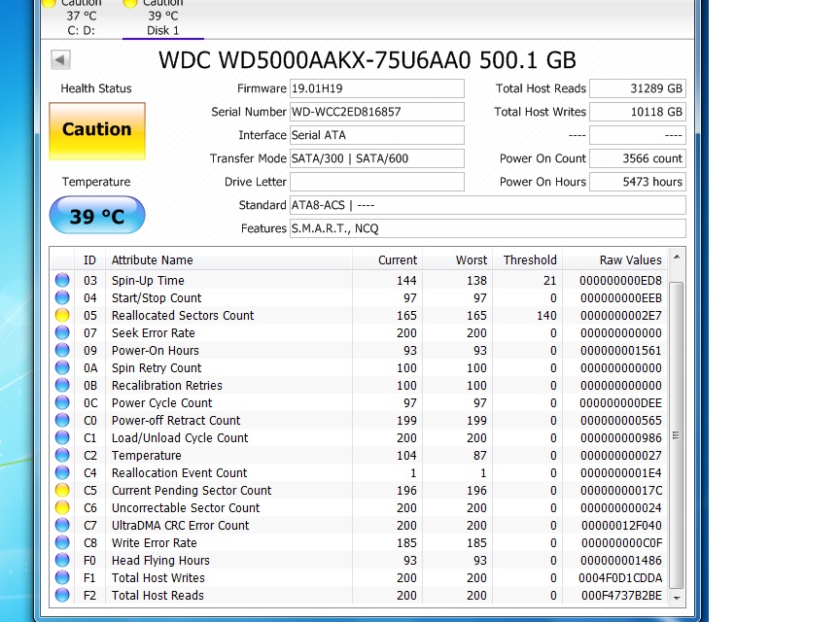This screenshot has width=840, height=622.
Task: Click blue status icon for C2 Temperature row
Action: [62, 455]
